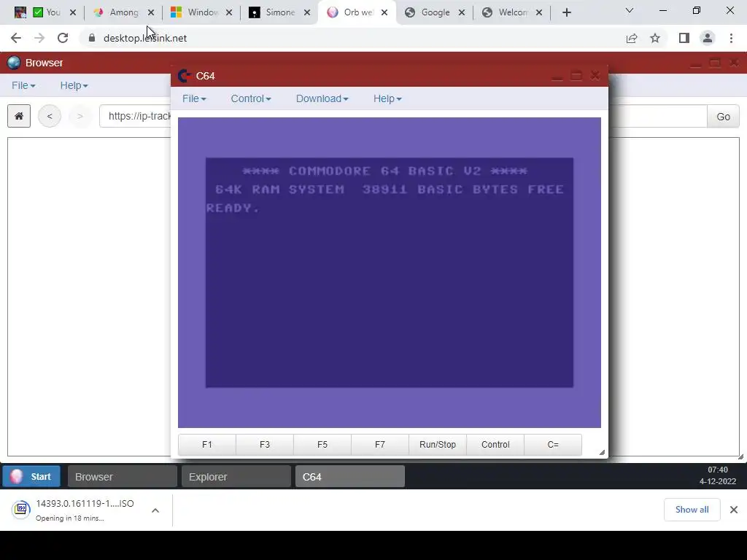Click the F1 key button

[x=207, y=445]
